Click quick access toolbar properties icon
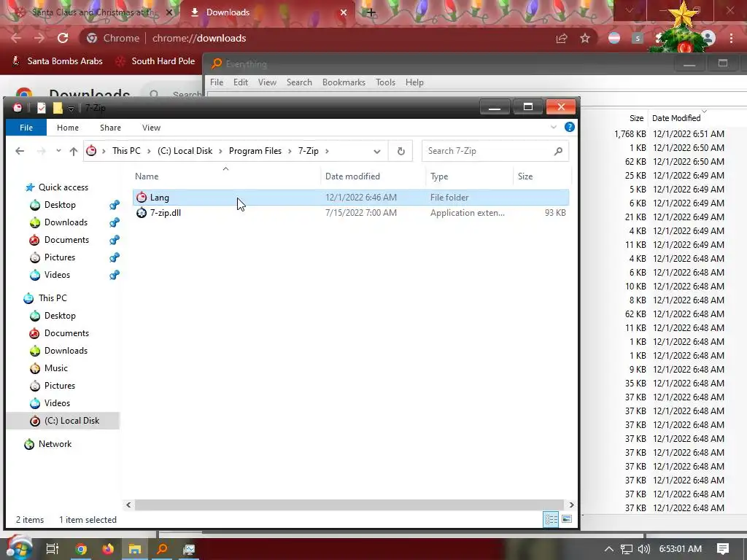The width and height of the screenshot is (747, 560). [x=42, y=108]
